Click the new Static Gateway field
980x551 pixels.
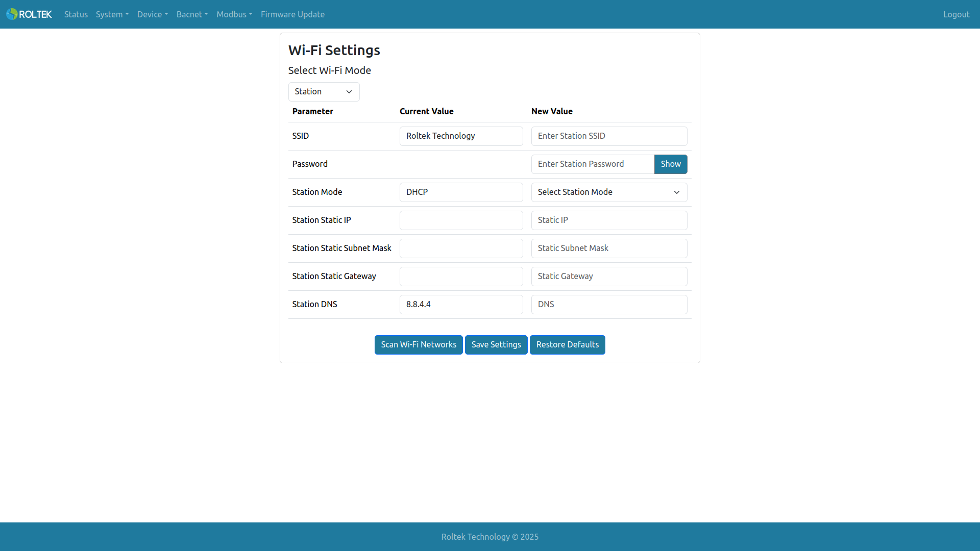click(609, 277)
